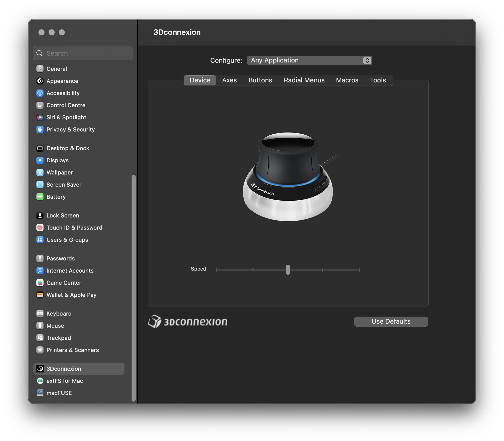Open Printers & Scanners icon

click(40, 350)
